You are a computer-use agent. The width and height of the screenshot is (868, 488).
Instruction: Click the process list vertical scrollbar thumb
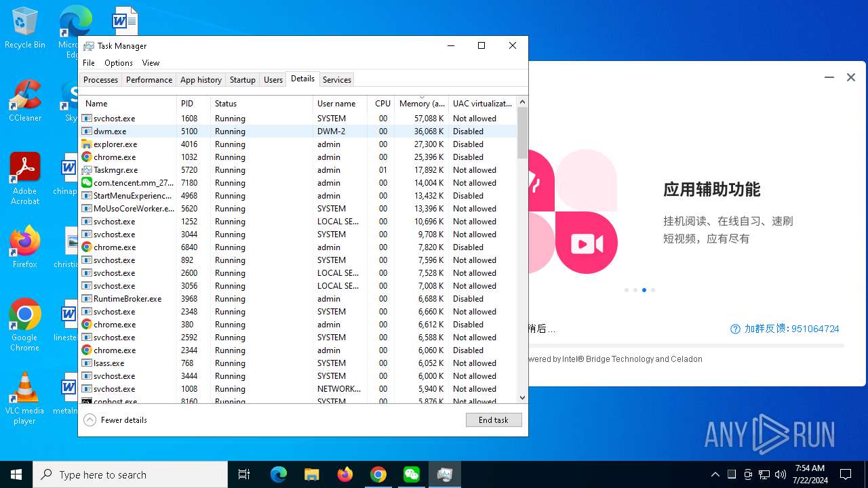point(522,133)
